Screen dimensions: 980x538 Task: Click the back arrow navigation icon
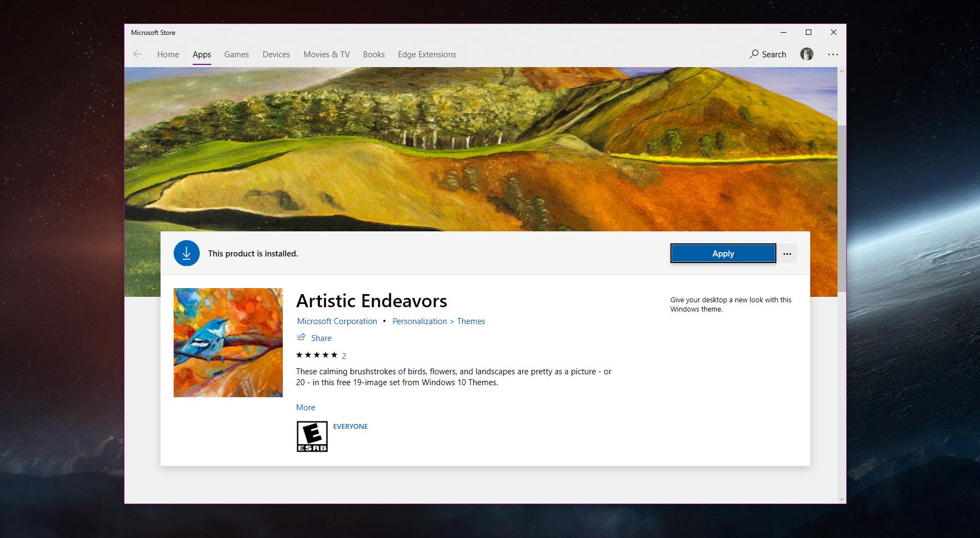pyautogui.click(x=138, y=54)
